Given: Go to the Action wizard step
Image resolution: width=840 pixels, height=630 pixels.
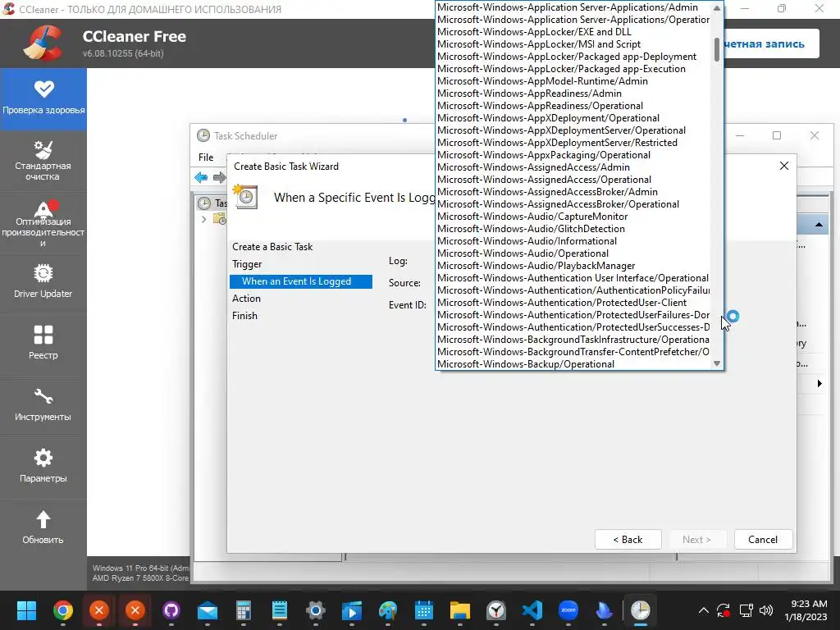Looking at the screenshot, I should coord(246,299).
